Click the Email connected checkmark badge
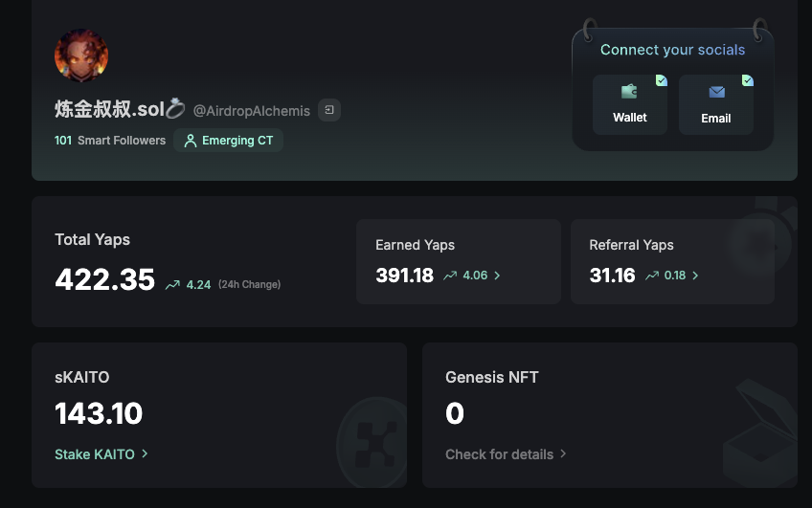The width and height of the screenshot is (812, 508). [747, 80]
